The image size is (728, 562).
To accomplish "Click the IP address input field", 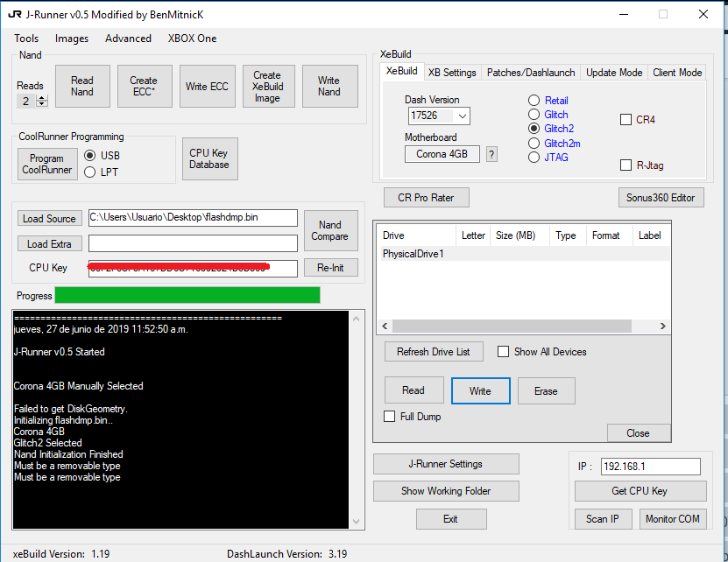I will 650,467.
